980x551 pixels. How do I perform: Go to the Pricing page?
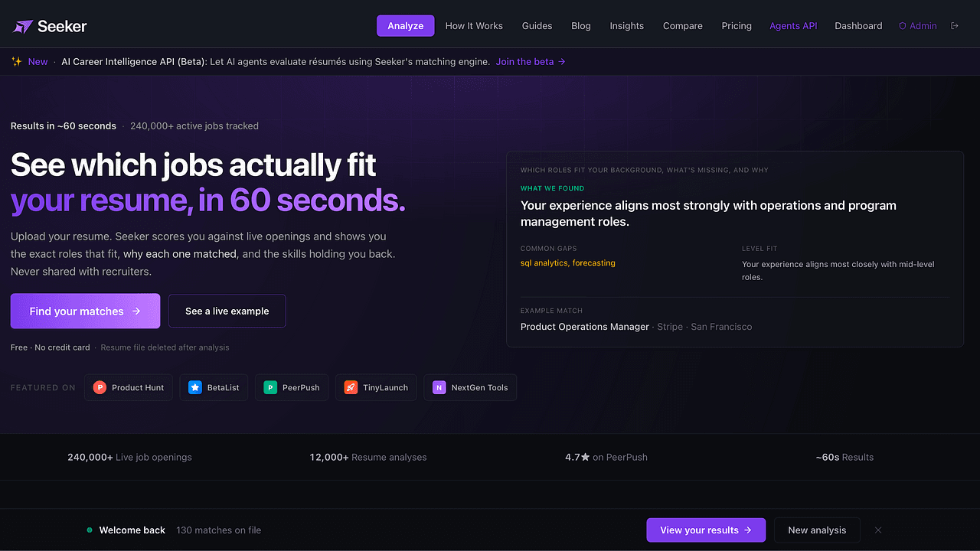pos(737,26)
